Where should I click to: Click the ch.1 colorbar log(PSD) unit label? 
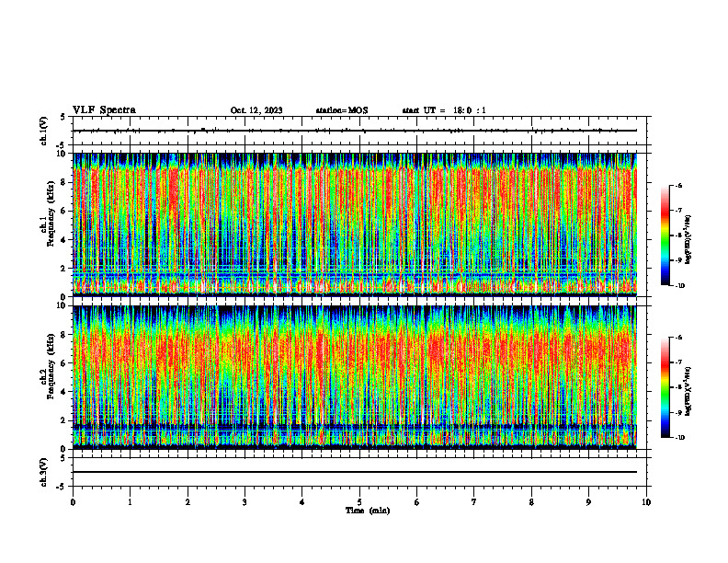click(688, 240)
